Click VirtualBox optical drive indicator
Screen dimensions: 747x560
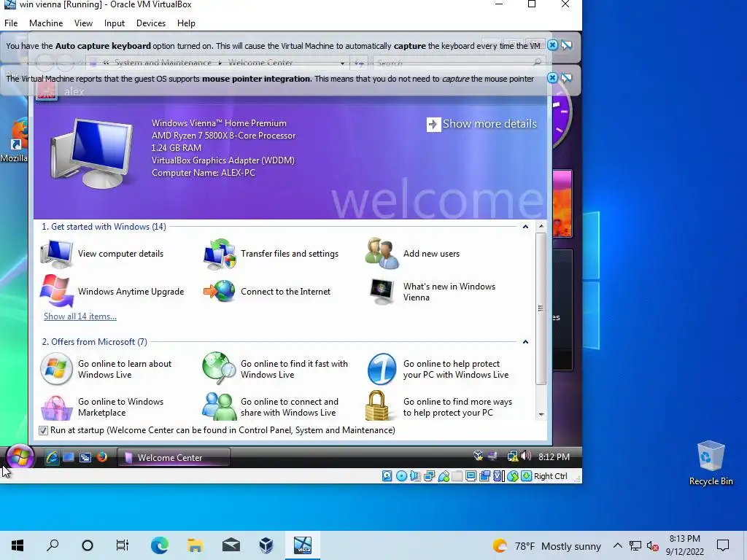tap(402, 476)
